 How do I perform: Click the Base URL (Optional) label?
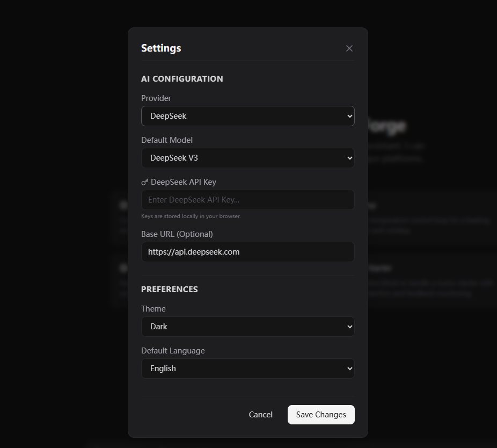(177, 234)
